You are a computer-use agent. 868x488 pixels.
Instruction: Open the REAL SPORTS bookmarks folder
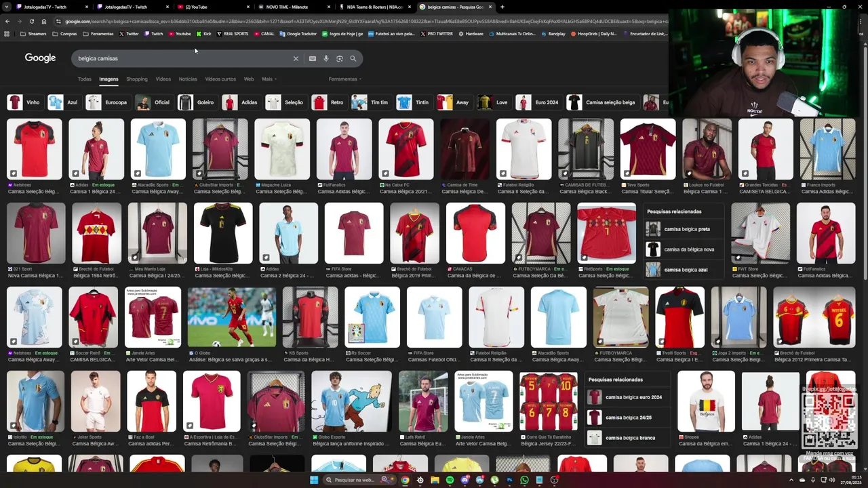pyautogui.click(x=232, y=33)
